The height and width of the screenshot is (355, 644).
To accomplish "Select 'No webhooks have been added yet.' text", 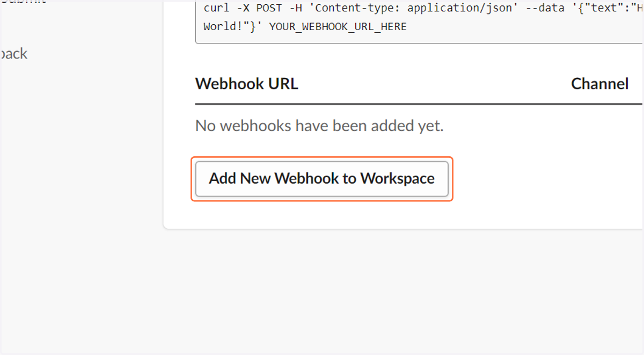I will [319, 126].
